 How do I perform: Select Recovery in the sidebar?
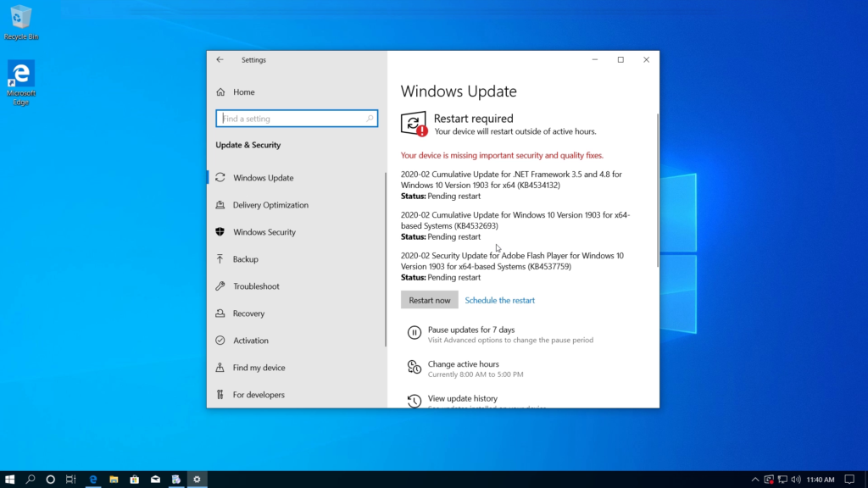[248, 313]
